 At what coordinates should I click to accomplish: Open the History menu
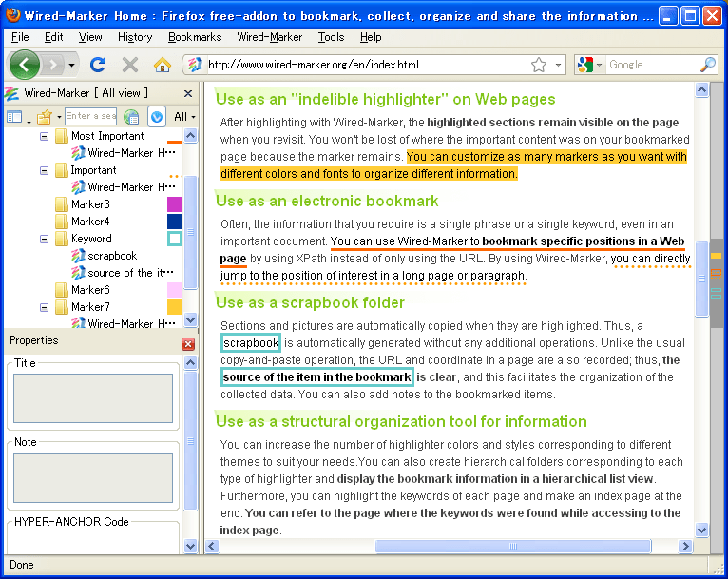pyautogui.click(x=135, y=37)
